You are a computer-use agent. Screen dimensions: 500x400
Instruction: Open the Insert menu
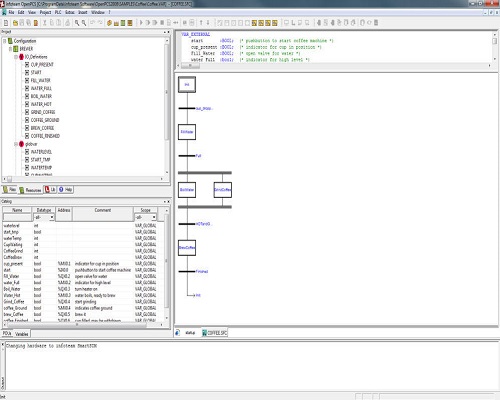pos(83,12)
